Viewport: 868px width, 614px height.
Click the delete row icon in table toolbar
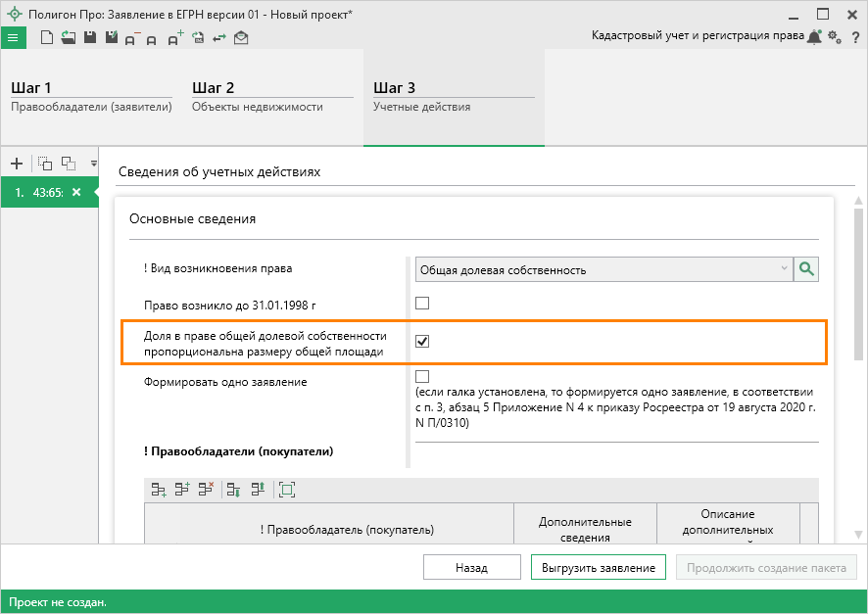pos(206,490)
